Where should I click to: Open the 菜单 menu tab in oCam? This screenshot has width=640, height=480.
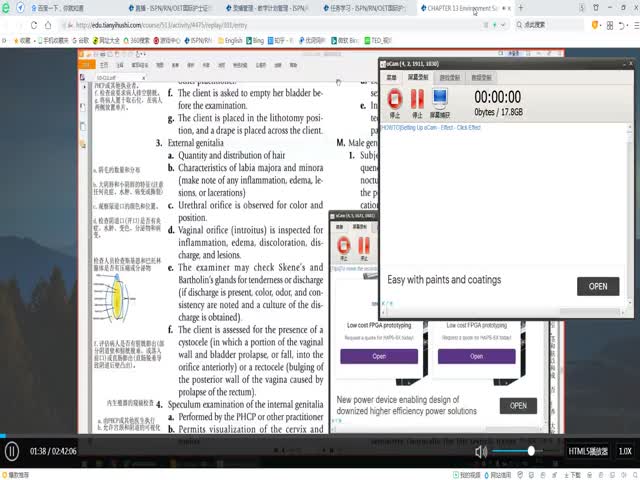pos(392,76)
